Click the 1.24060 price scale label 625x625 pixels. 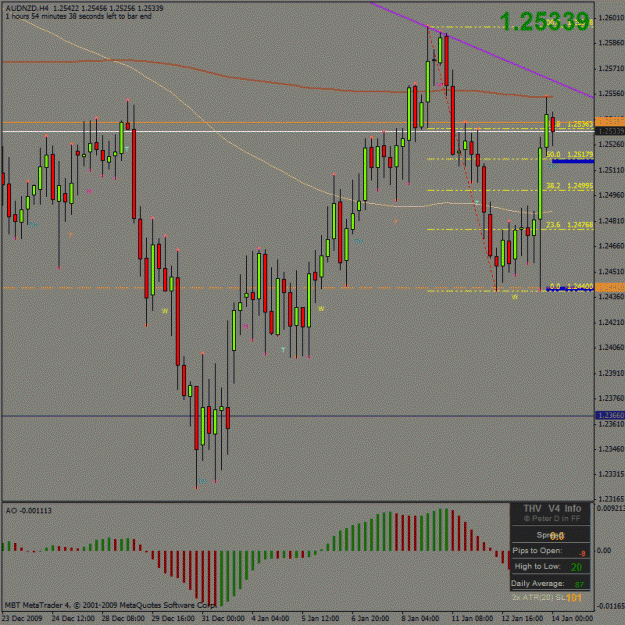[611, 348]
